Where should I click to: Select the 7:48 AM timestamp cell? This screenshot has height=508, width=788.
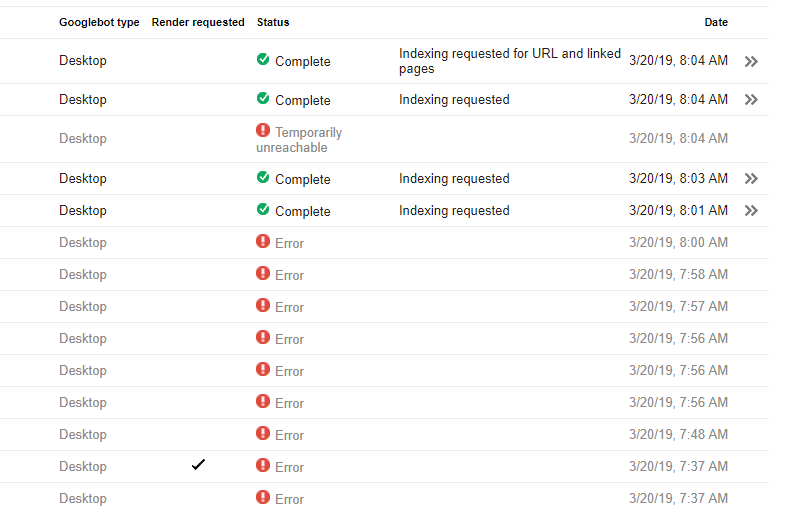tap(678, 435)
